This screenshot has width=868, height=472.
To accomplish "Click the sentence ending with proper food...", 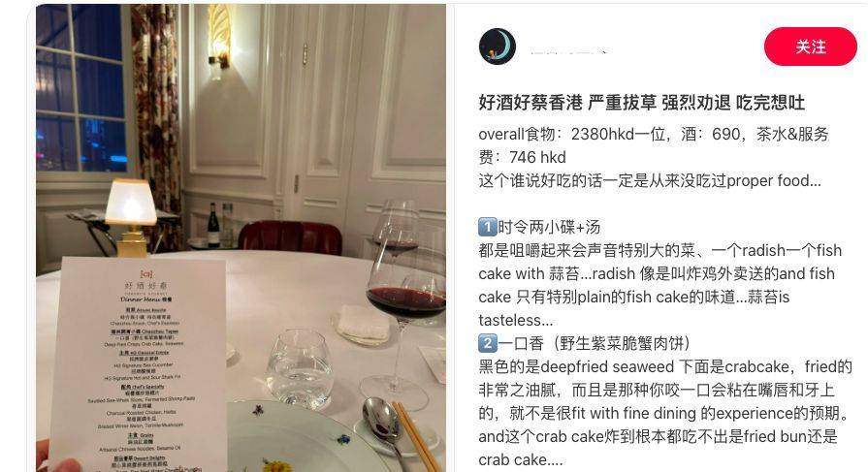I will point(650,181).
